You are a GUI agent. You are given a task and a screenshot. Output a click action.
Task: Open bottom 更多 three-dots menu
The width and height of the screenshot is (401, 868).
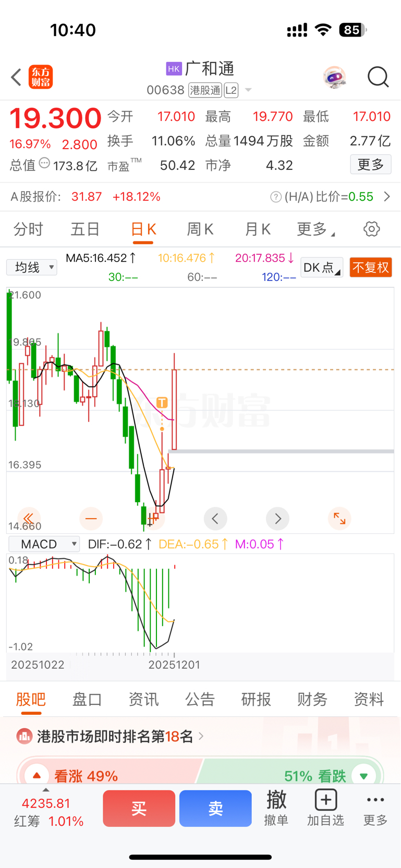coord(375,808)
